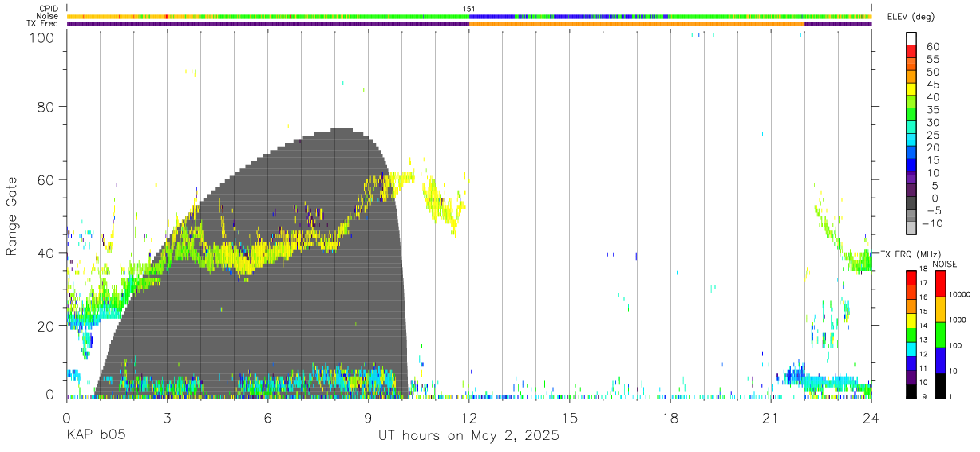Screen dimensions: 980x452
Task: Click ELEV color bar tick −10
Action: click(x=934, y=223)
